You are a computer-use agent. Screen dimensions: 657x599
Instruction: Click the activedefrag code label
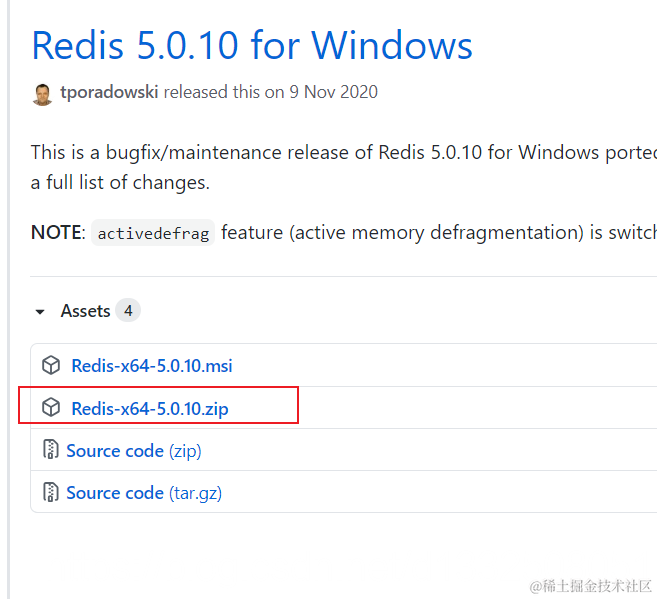[153, 234]
